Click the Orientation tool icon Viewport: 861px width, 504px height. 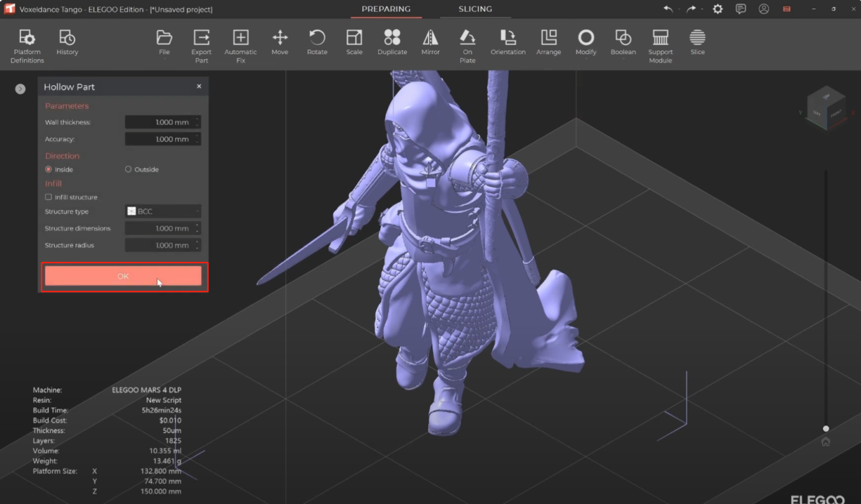pos(508,42)
